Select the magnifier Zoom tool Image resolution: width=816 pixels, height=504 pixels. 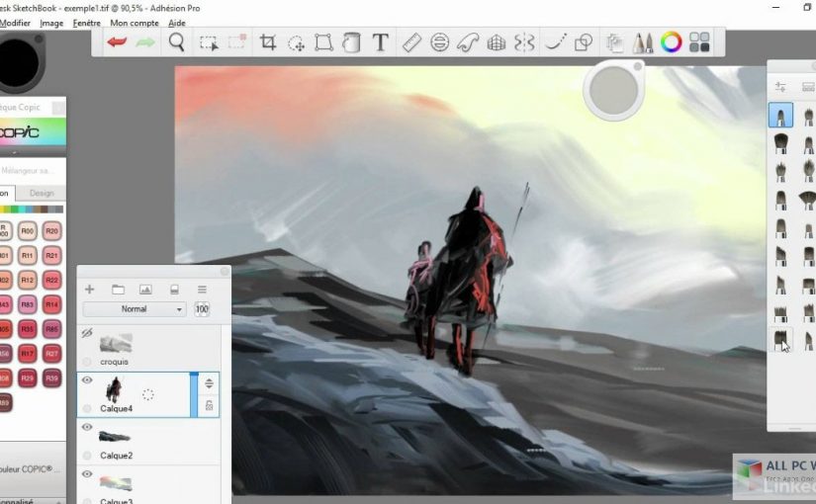pos(176,42)
